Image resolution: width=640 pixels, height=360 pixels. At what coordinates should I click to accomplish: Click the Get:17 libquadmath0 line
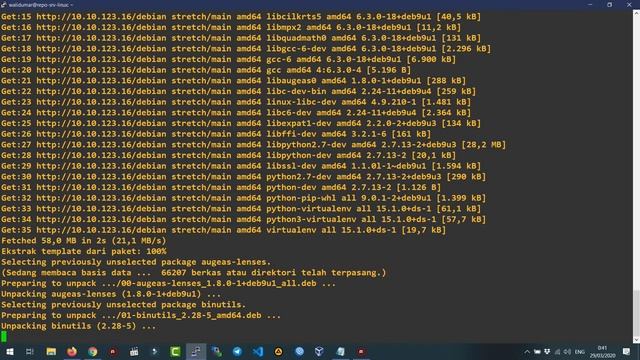click(x=241, y=38)
